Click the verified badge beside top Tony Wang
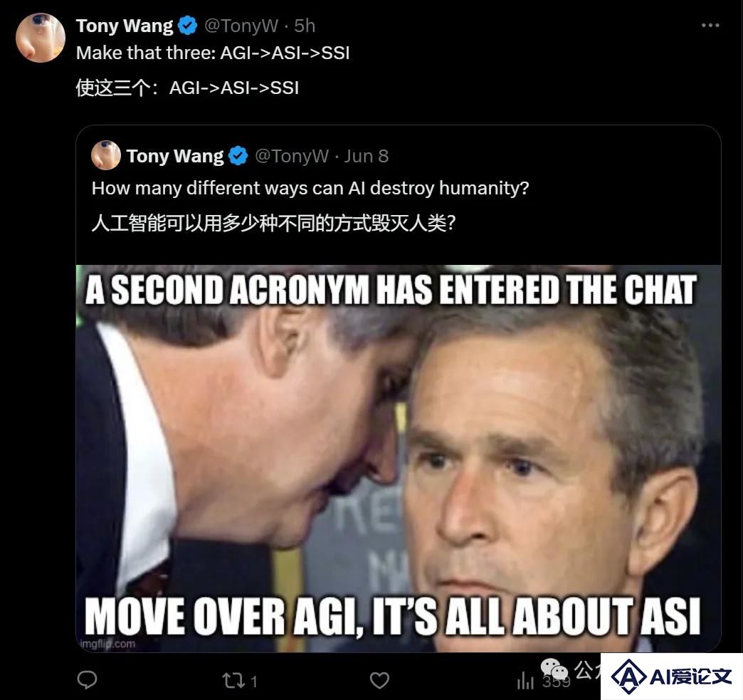This screenshot has width=743, height=700. (188, 26)
